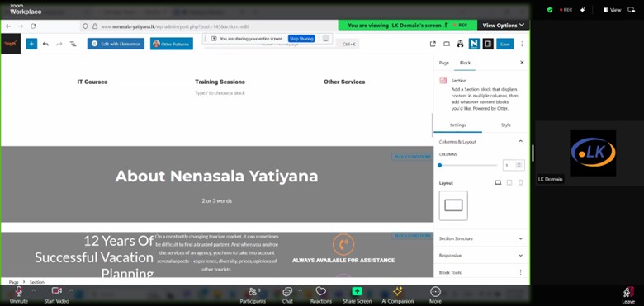Open the Neve N settings icon
Image resolution: width=644 pixels, height=306 pixels.
(474, 44)
